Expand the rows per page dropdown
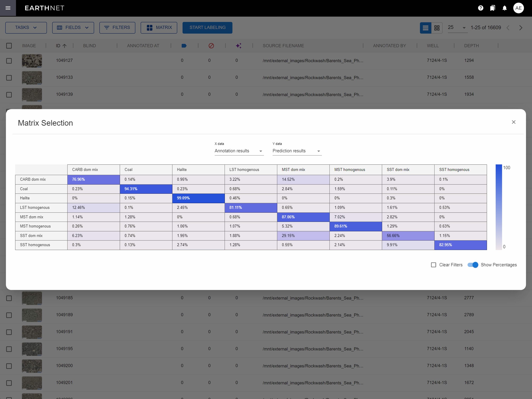 pos(457,28)
